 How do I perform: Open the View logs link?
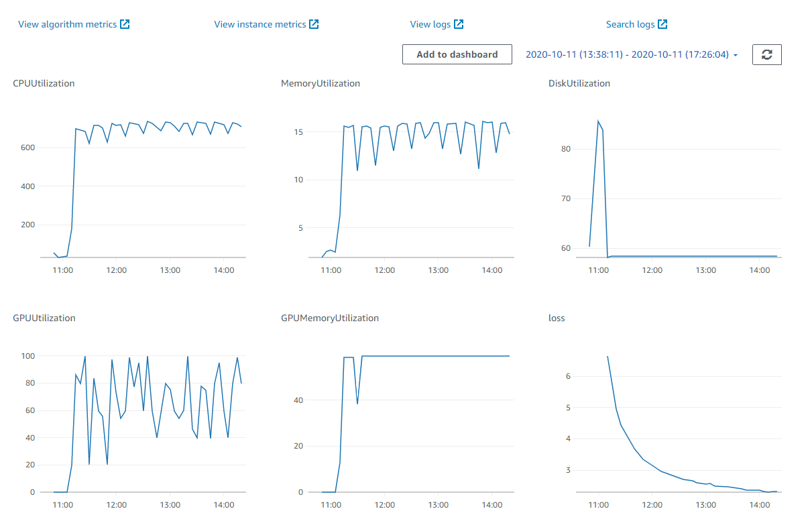click(x=430, y=24)
